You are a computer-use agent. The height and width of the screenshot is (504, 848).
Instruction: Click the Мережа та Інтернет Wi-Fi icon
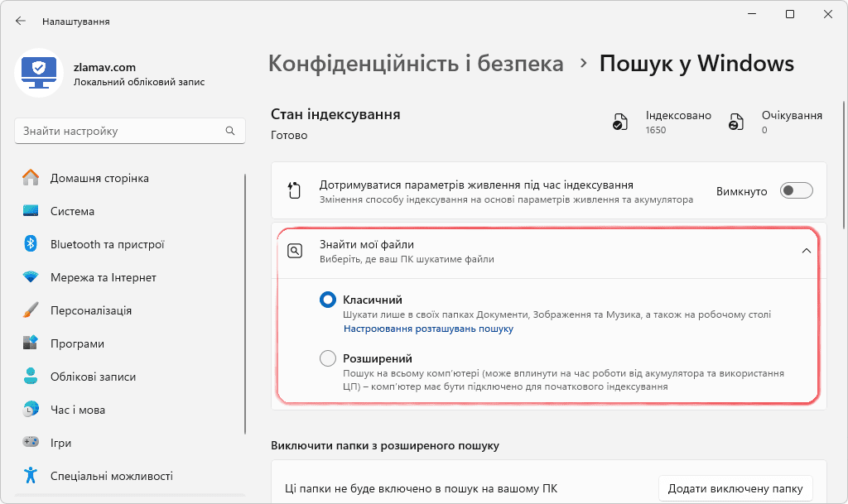click(31, 277)
